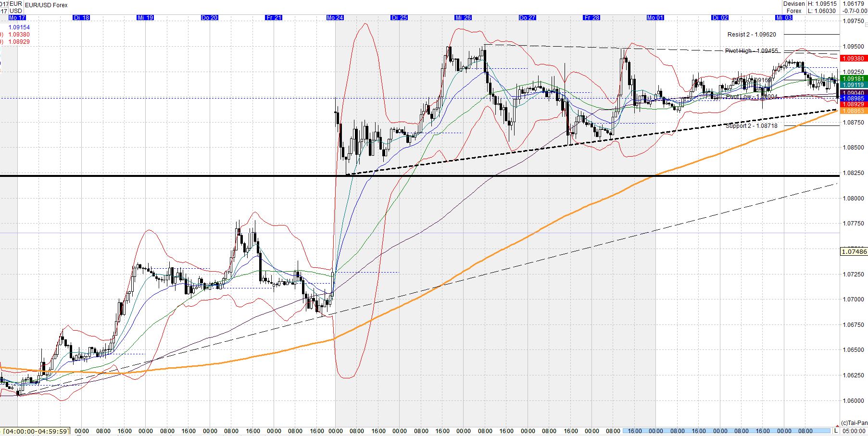Click the Devisen Forex info box
Screen dimensions: 868x436
793,7
